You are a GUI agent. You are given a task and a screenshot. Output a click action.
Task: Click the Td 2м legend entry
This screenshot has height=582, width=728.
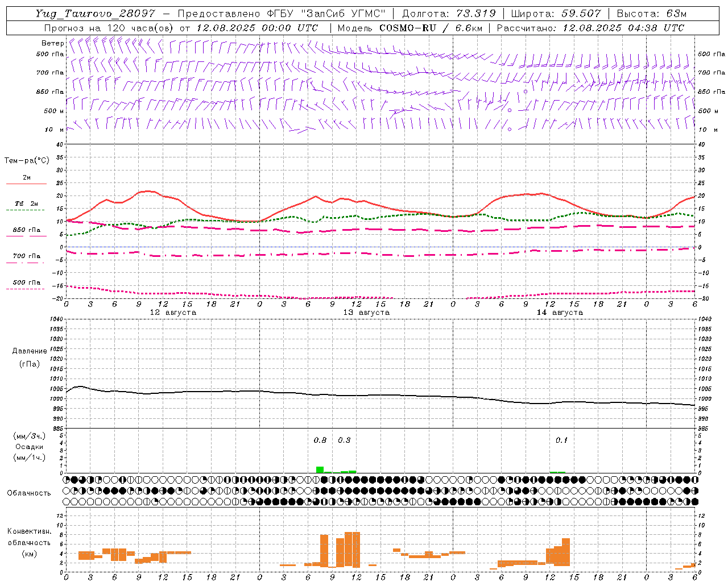(x=26, y=203)
